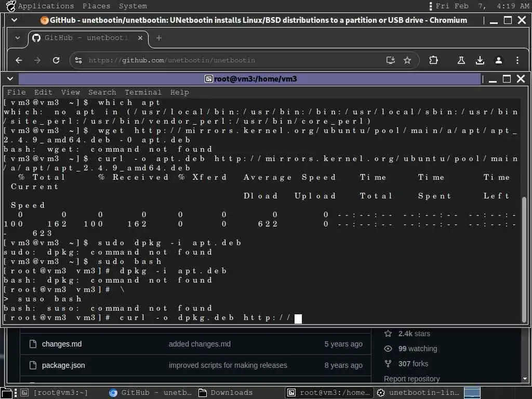
Task: Click the workspace switcher in bottom panel
Action: tap(472, 393)
